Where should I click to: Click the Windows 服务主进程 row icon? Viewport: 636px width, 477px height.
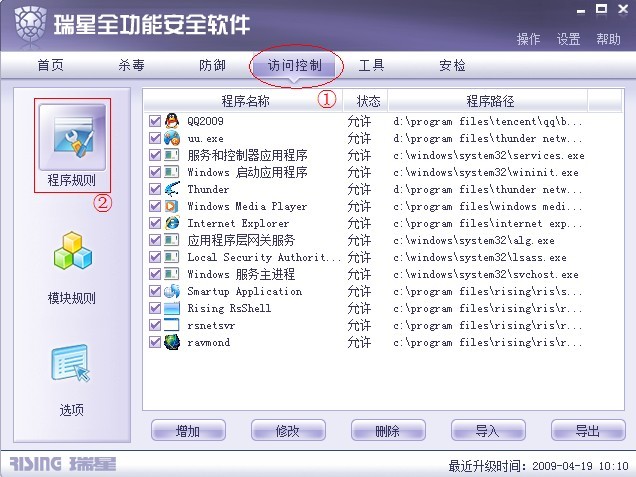point(172,274)
